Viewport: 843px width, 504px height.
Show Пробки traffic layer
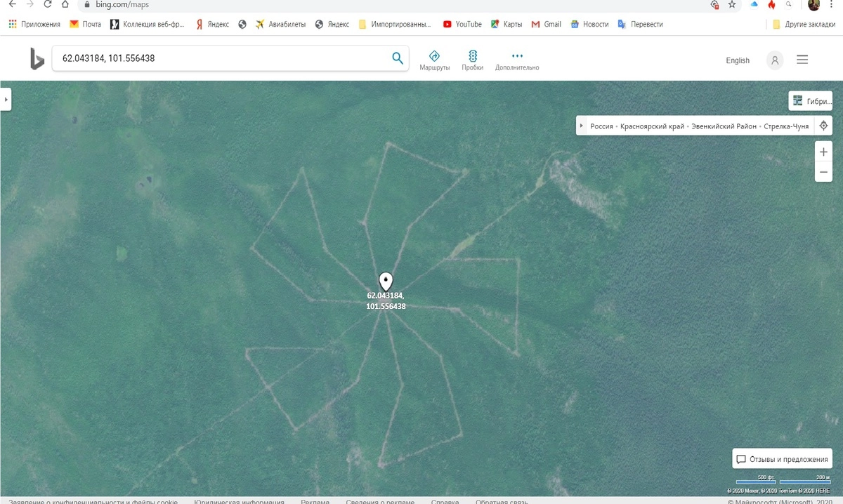(x=472, y=60)
